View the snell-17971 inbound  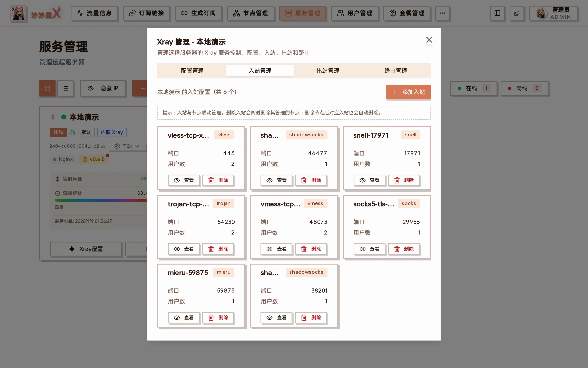pyautogui.click(x=369, y=180)
